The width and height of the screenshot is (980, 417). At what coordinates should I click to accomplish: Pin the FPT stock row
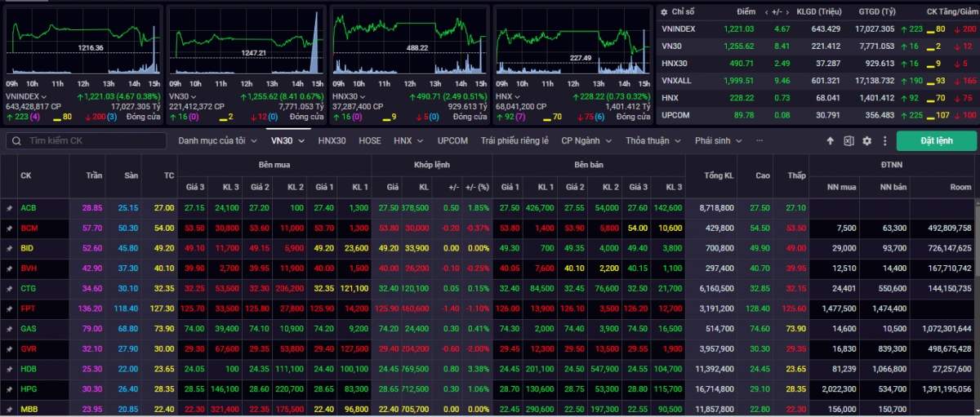[10, 308]
